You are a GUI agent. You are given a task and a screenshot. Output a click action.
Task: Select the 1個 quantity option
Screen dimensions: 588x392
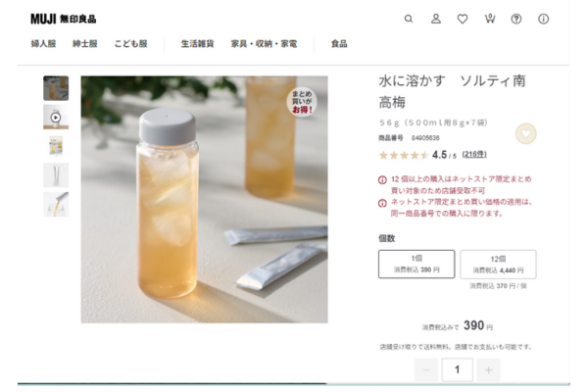tap(416, 264)
